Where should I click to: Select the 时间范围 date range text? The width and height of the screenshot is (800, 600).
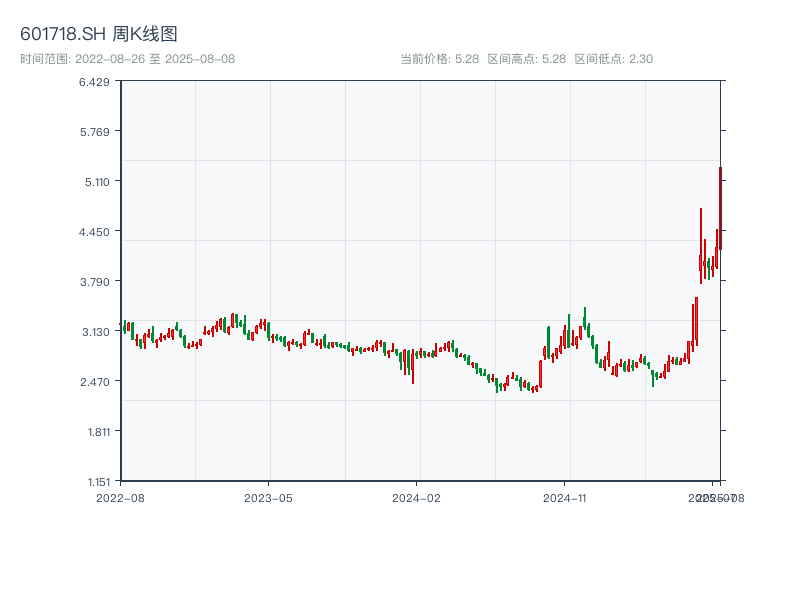128,59
